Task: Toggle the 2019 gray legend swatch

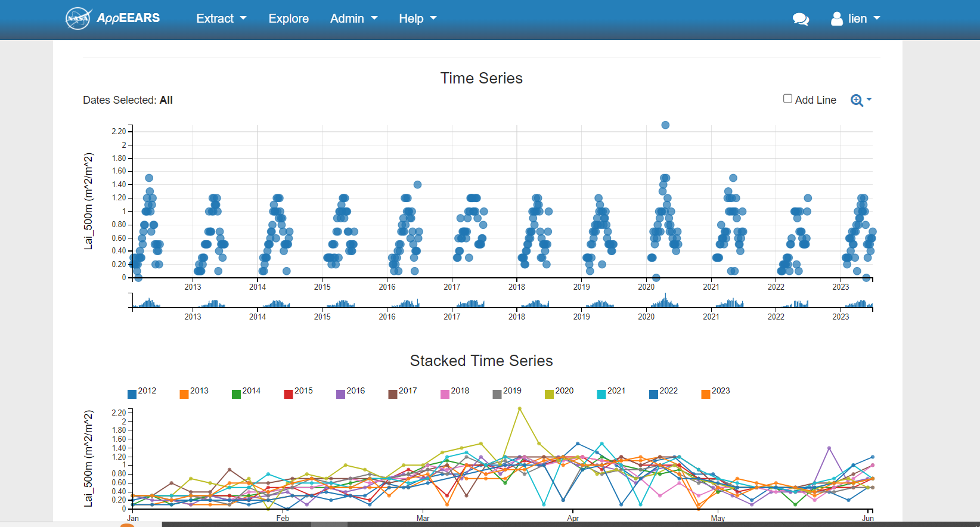Action: click(497, 394)
